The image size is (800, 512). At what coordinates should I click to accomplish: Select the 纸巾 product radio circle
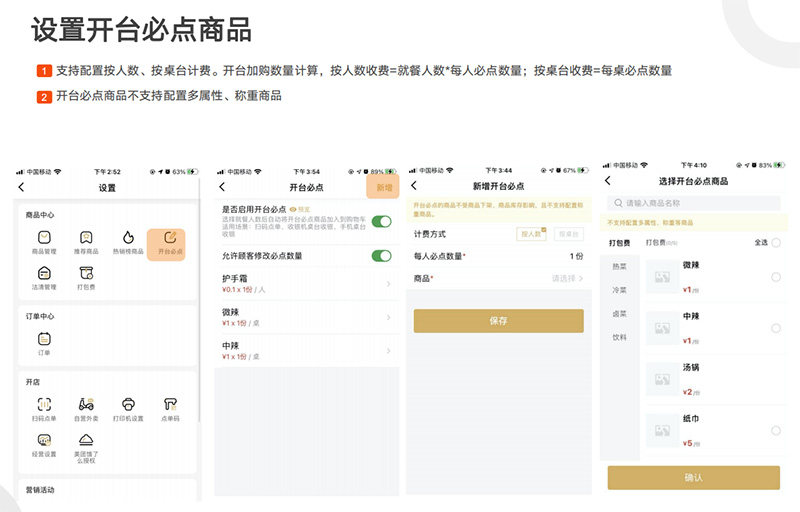(x=776, y=430)
